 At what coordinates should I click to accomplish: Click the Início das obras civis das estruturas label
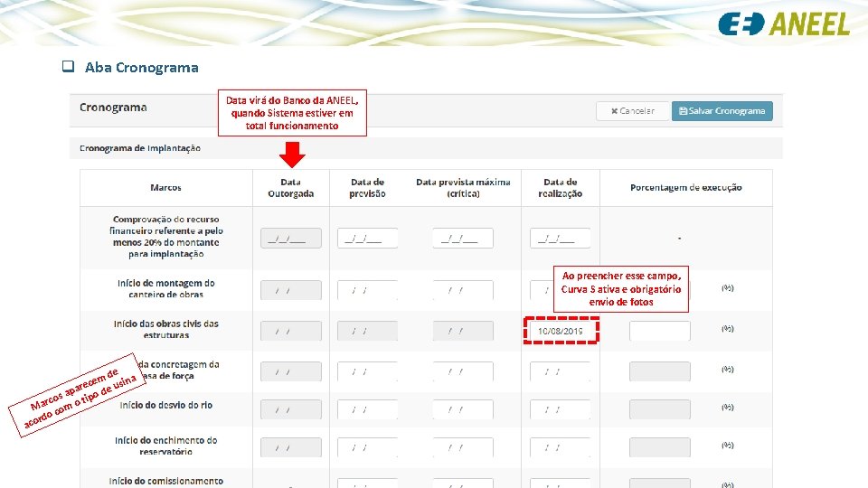[166, 329]
